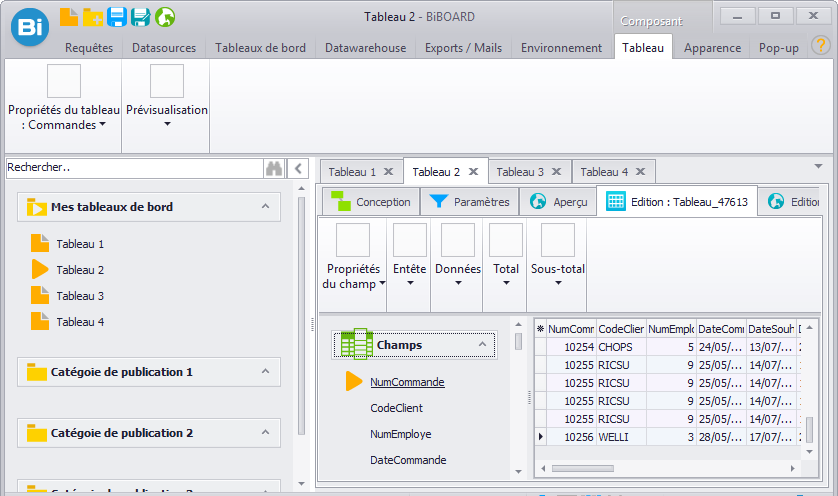
Task: Click the new folder plus icon
Action: (x=92, y=17)
